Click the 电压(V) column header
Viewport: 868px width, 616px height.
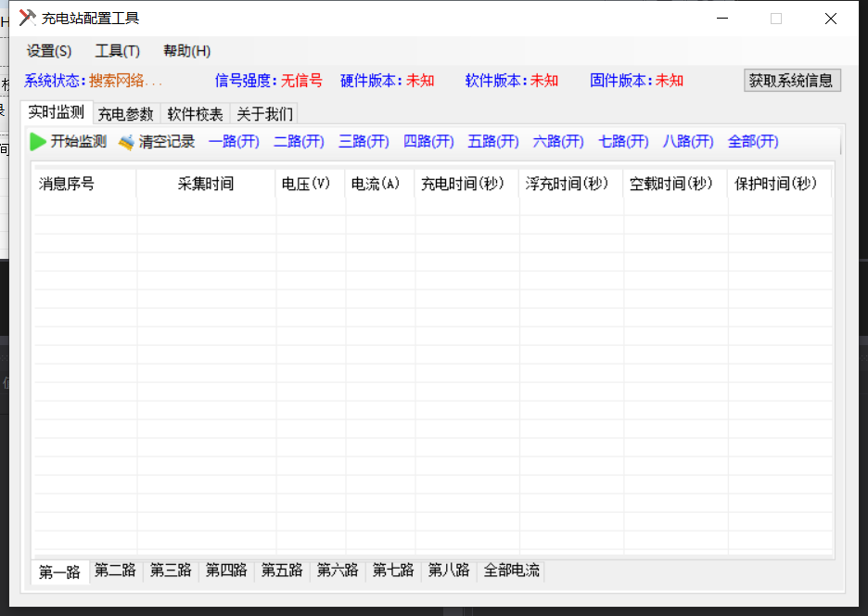coord(306,184)
